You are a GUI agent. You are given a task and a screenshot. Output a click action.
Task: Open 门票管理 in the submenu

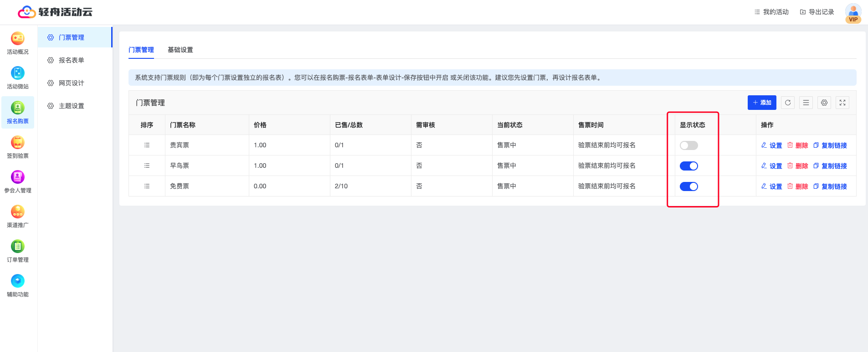[75, 37]
